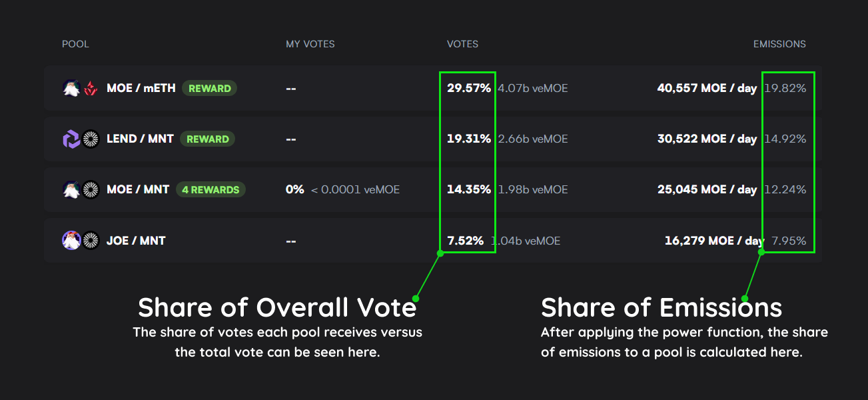This screenshot has width=868, height=400.
Task: Open the LEND / MNT pool name
Action: pos(140,139)
